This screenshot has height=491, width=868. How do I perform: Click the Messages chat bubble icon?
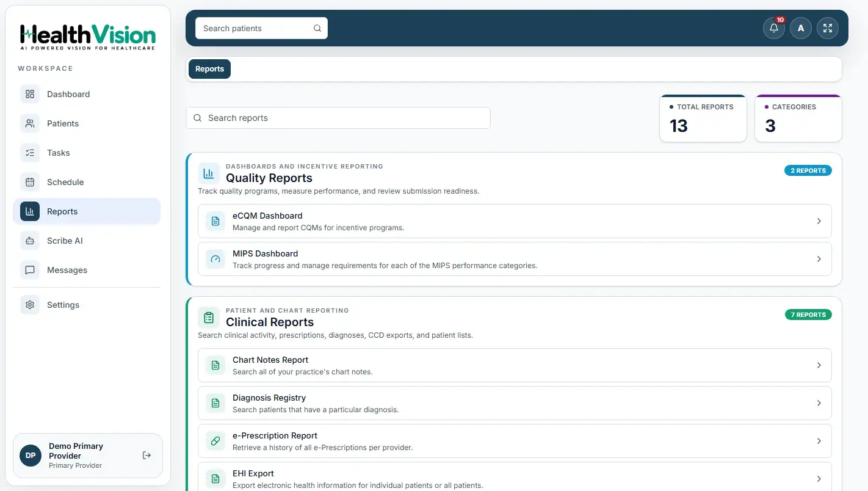tap(30, 270)
